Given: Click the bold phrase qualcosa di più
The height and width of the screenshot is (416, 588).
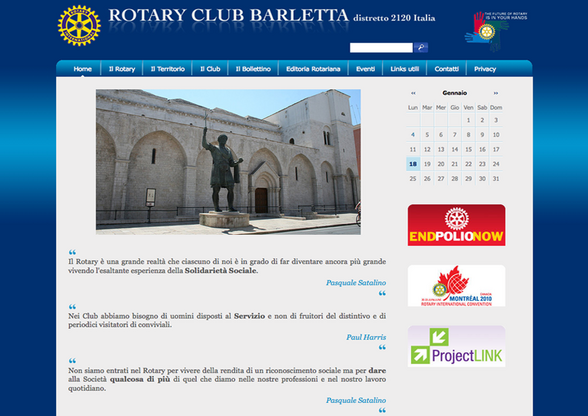Looking at the screenshot, I should click(140, 379).
